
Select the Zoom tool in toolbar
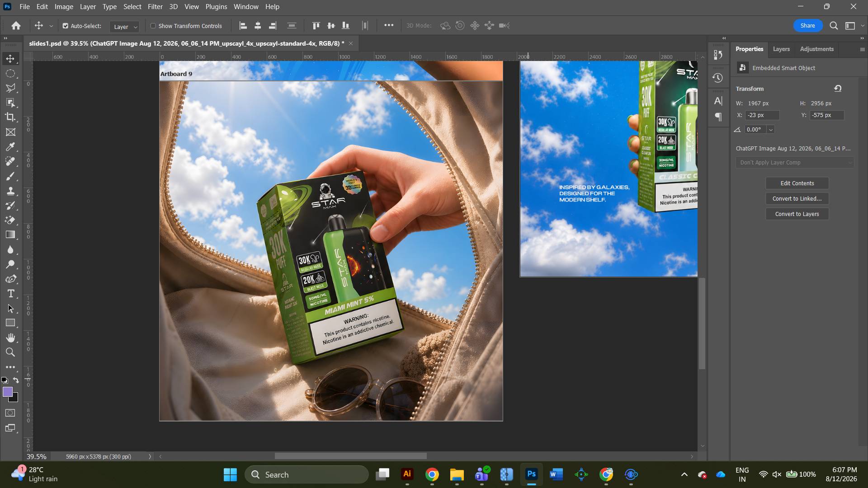(x=10, y=352)
